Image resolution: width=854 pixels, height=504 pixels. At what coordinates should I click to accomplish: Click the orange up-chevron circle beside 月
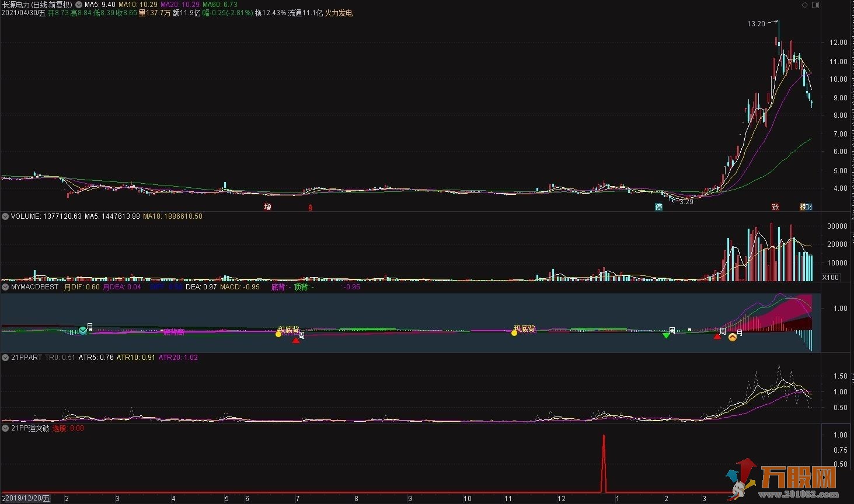pos(733,337)
